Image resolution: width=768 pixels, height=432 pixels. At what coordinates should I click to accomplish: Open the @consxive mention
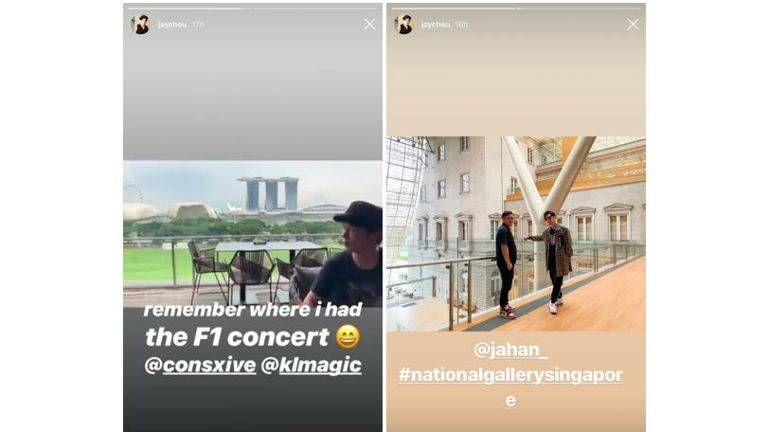point(200,365)
